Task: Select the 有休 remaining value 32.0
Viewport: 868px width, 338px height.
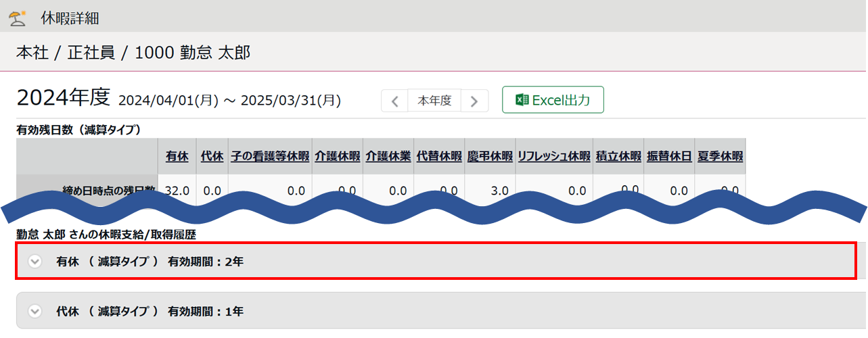Action: (x=177, y=191)
